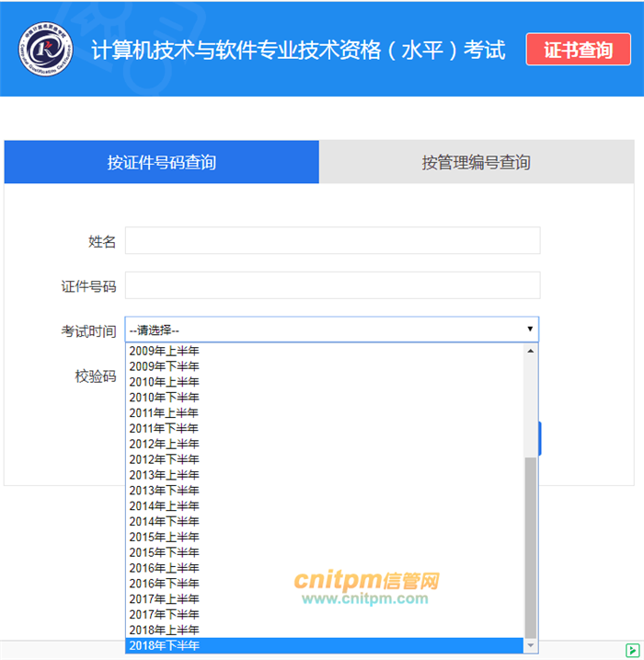The width and height of the screenshot is (644, 660).
Task: Select 2015年下半年 option
Action: (x=166, y=552)
